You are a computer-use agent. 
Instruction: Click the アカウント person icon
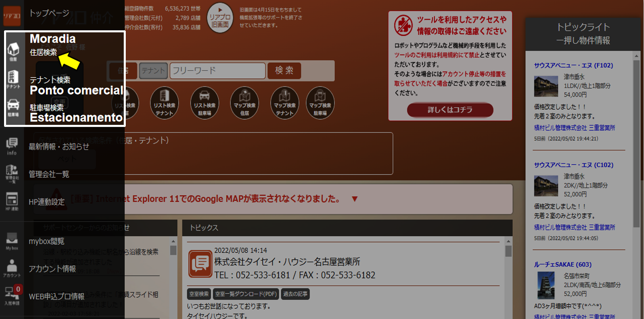(x=12, y=268)
